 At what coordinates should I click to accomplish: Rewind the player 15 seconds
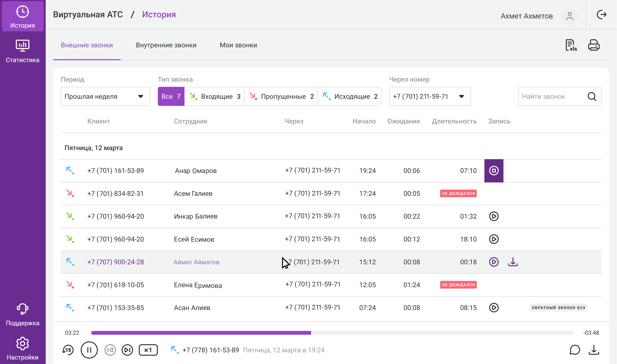click(x=68, y=350)
